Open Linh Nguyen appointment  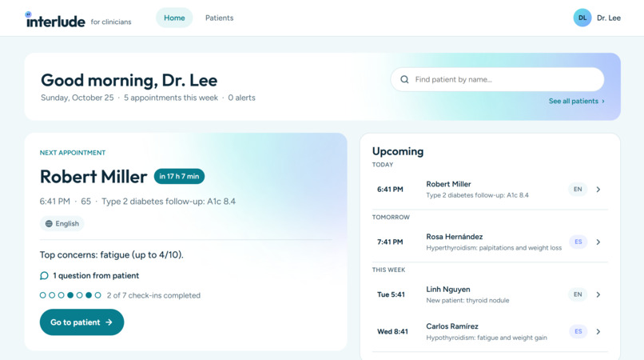490,294
